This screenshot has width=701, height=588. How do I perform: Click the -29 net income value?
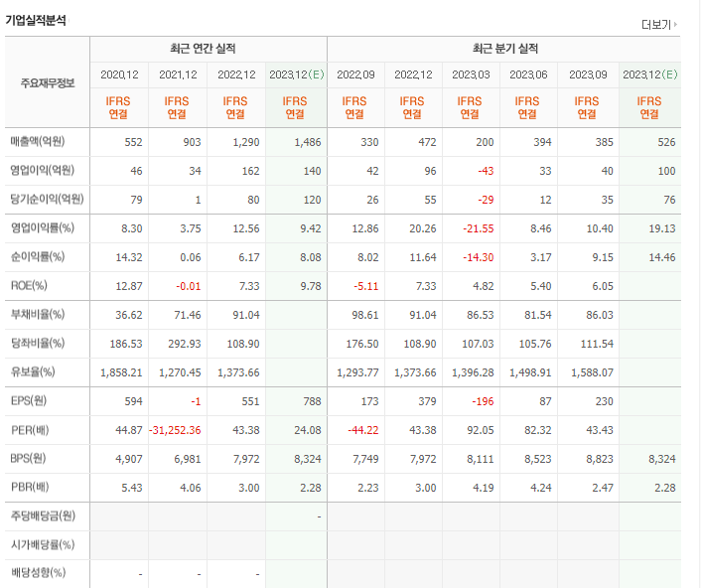[x=486, y=200]
